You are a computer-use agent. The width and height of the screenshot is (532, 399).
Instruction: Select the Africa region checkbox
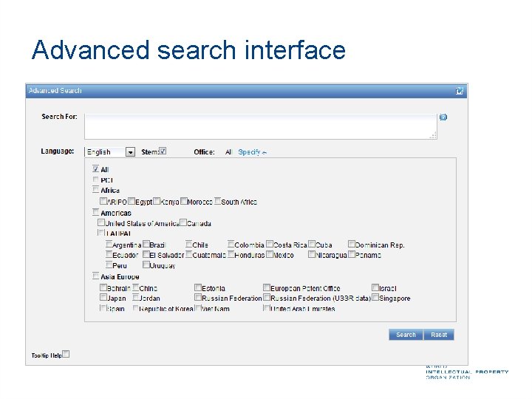click(95, 189)
